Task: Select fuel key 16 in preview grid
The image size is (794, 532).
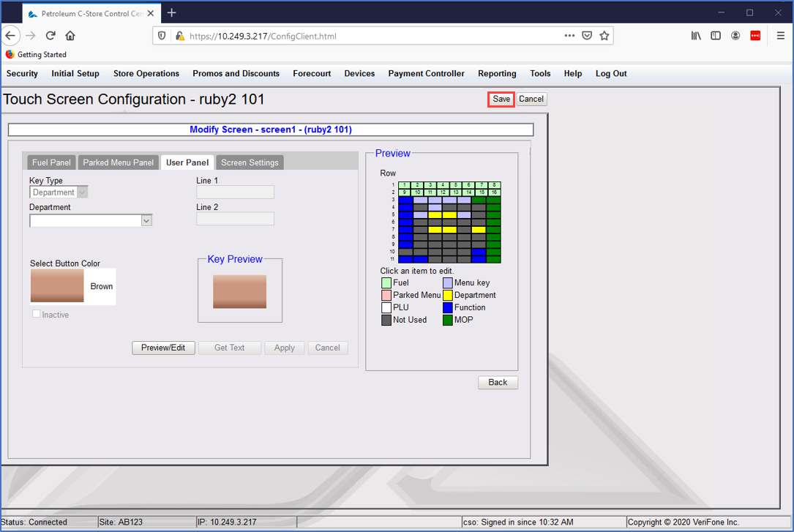Action: [x=495, y=193]
